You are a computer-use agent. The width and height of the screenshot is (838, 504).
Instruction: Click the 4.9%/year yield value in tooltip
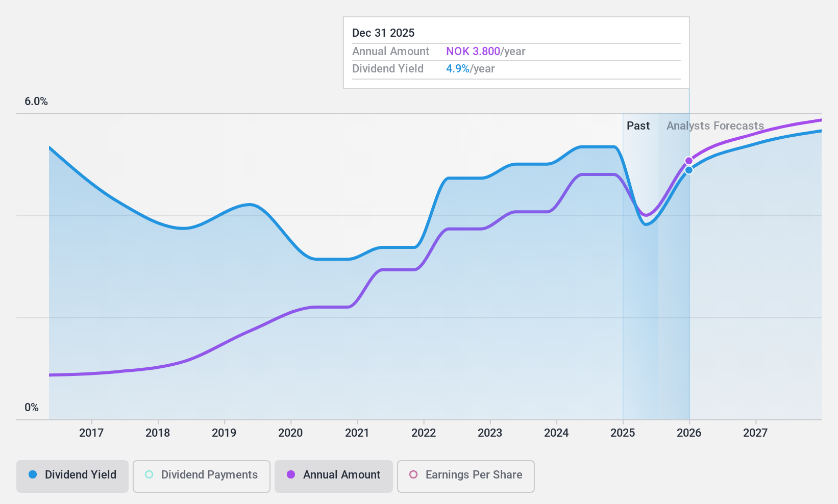point(470,69)
